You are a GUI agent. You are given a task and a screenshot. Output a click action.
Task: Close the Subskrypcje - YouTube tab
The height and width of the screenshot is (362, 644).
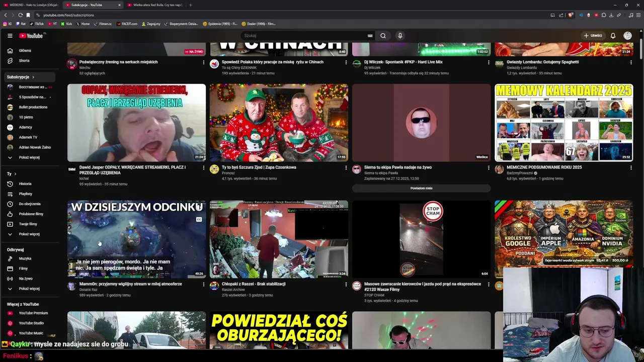(119, 5)
